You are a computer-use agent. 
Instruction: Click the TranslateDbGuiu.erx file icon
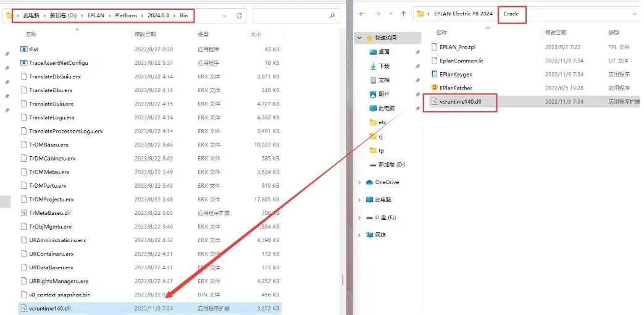(23, 77)
